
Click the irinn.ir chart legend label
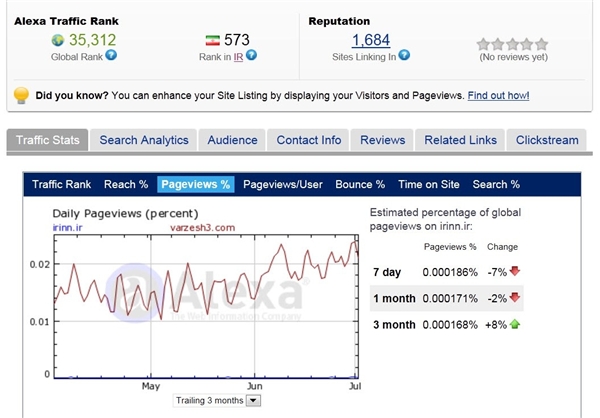(x=67, y=228)
